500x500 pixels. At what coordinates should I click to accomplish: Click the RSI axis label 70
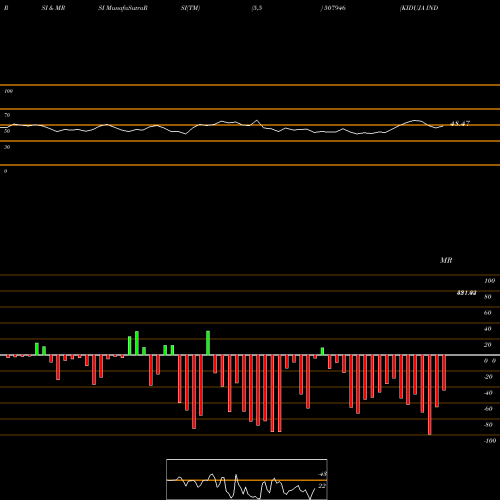tap(7, 115)
